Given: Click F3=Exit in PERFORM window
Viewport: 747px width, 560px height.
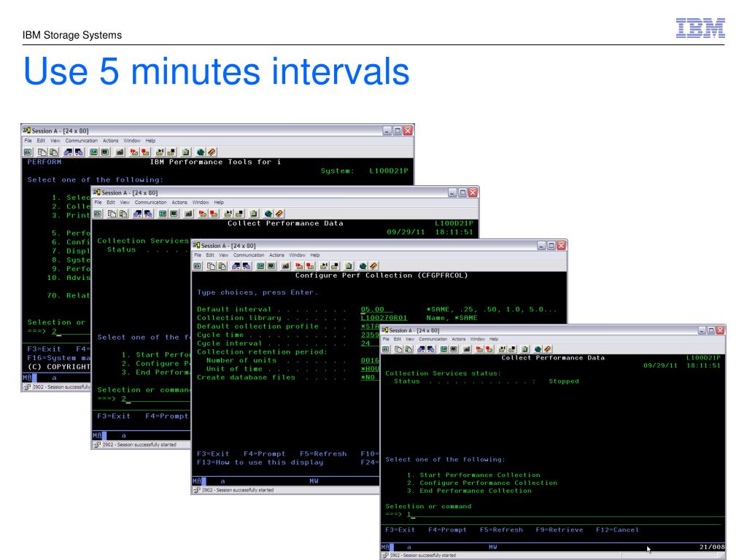Looking at the screenshot, I should coord(44,349).
